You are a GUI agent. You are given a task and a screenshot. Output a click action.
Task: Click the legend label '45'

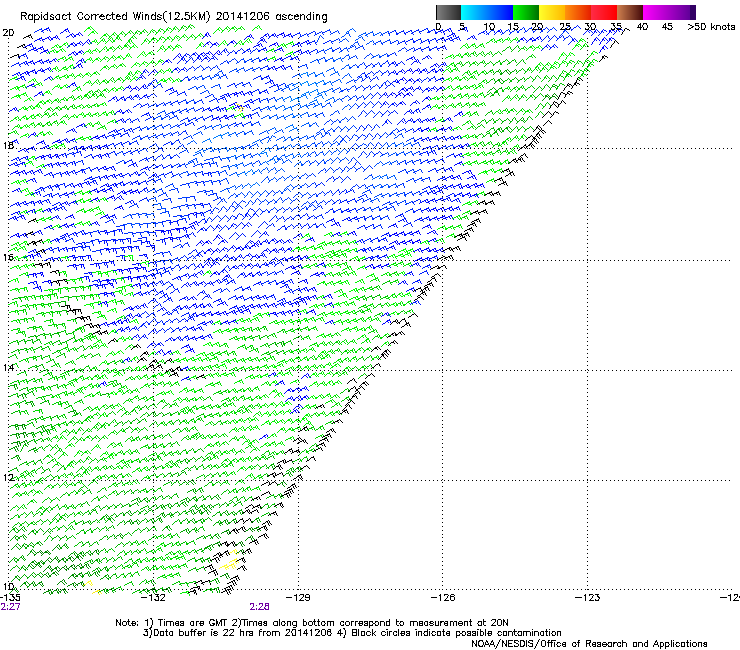(x=667, y=27)
